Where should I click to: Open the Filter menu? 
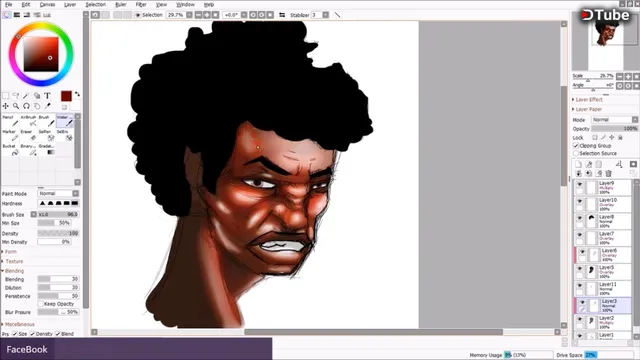(x=141, y=4)
